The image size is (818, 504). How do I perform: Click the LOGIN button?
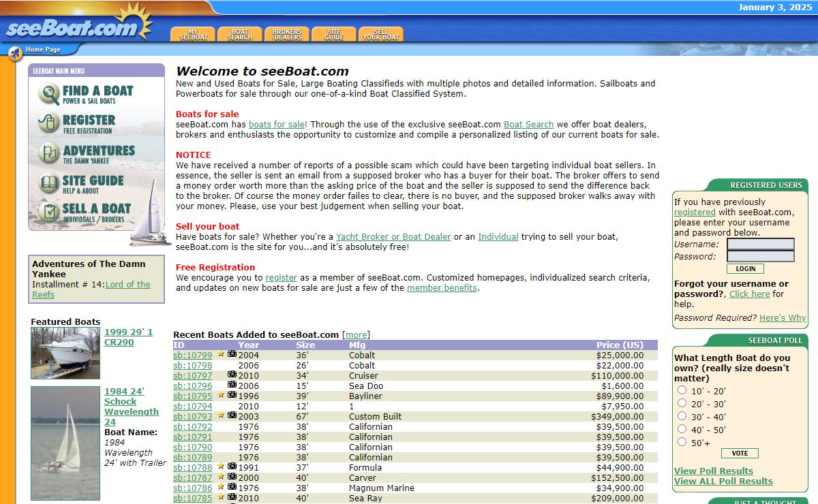pyautogui.click(x=745, y=269)
